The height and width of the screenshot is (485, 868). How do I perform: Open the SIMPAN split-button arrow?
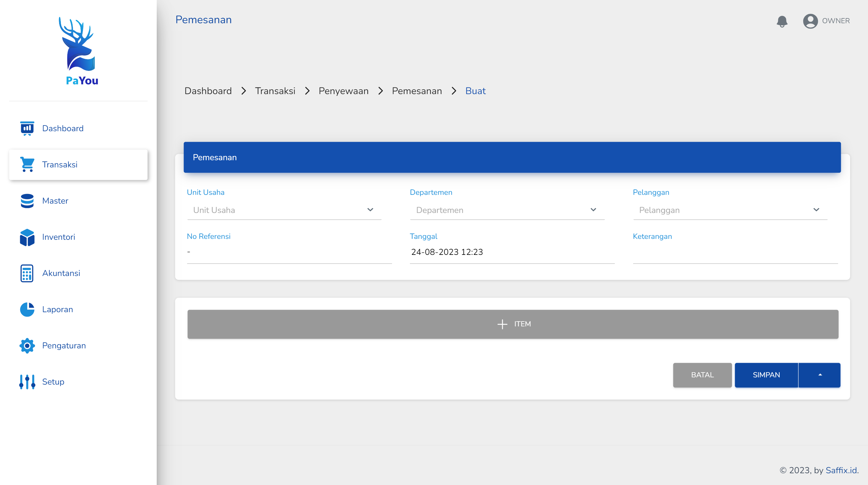pyautogui.click(x=819, y=375)
